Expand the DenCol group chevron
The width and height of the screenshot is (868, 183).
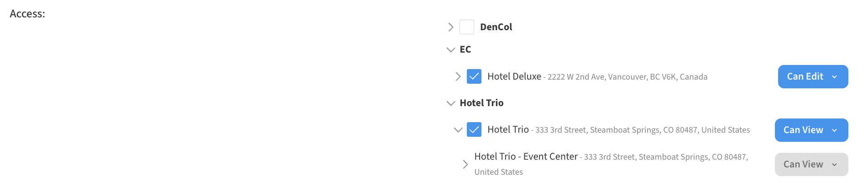(x=451, y=27)
